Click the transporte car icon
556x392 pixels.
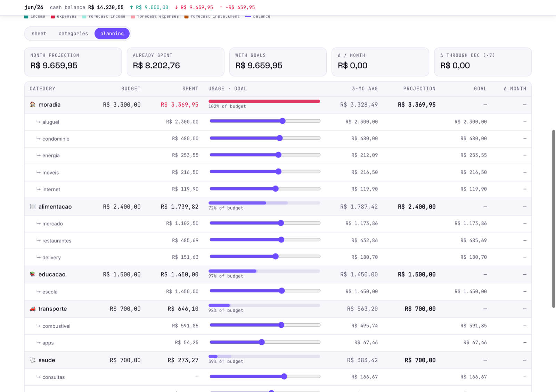pos(33,309)
